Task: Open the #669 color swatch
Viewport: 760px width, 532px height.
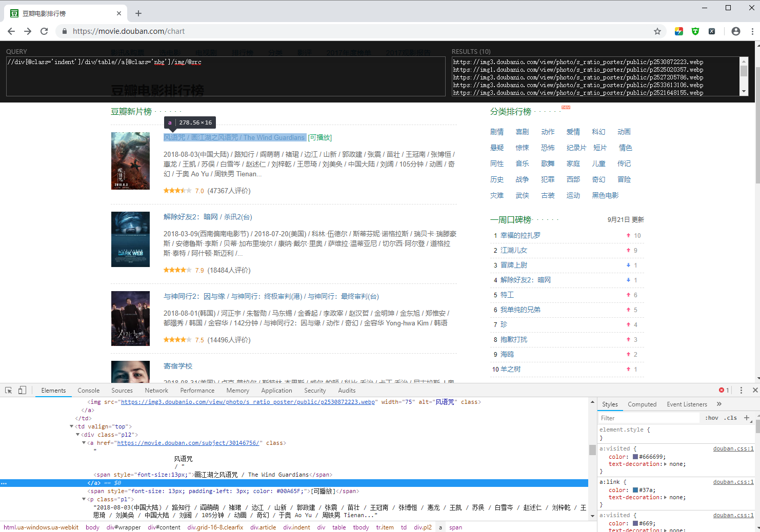Action: coord(635,523)
